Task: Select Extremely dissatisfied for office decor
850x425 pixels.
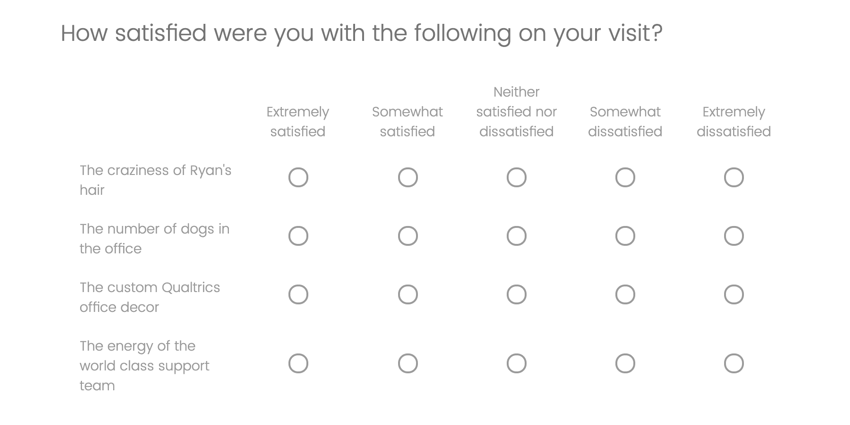Action: coord(734,295)
